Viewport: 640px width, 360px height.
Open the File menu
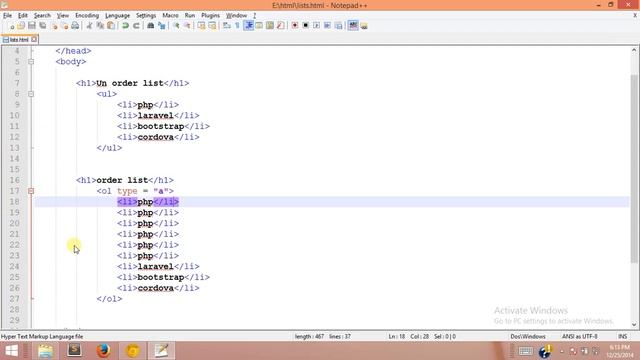point(7,16)
